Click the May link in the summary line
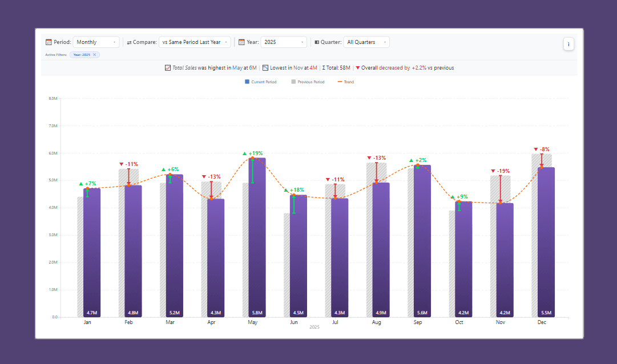617x364 pixels. [237, 68]
